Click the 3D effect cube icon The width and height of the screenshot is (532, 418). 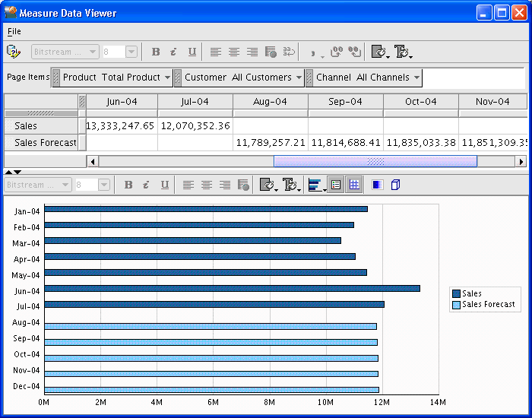[x=396, y=185]
